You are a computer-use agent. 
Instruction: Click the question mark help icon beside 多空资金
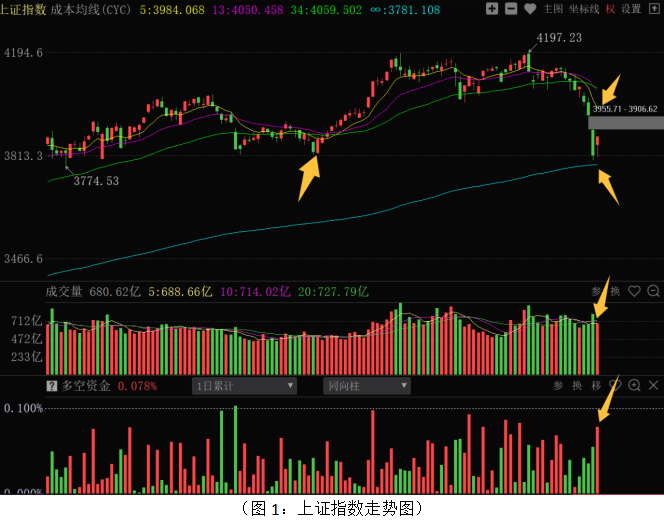coord(52,385)
